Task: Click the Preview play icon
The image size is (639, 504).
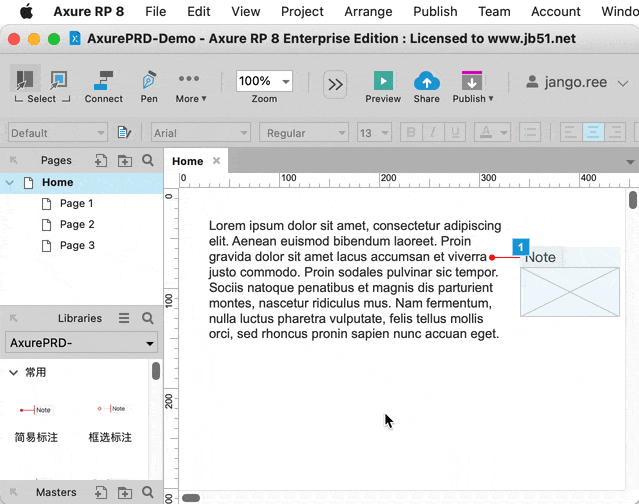Action: coord(383,81)
